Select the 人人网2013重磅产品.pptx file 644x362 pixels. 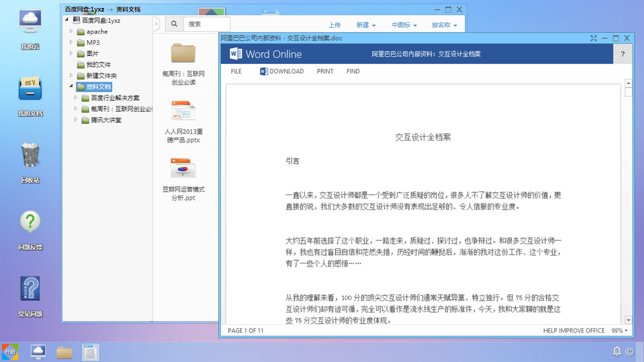(183, 122)
